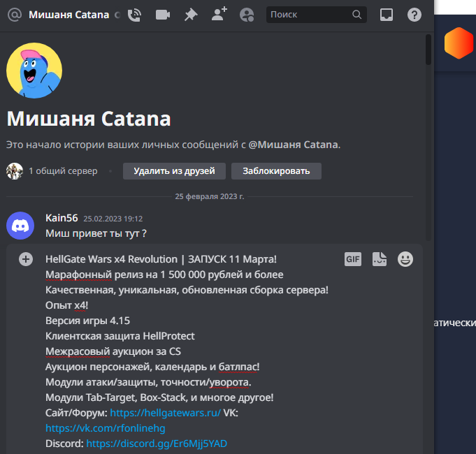476x454 pixels.
Task: Open the emoji picker
Action: [405, 259]
